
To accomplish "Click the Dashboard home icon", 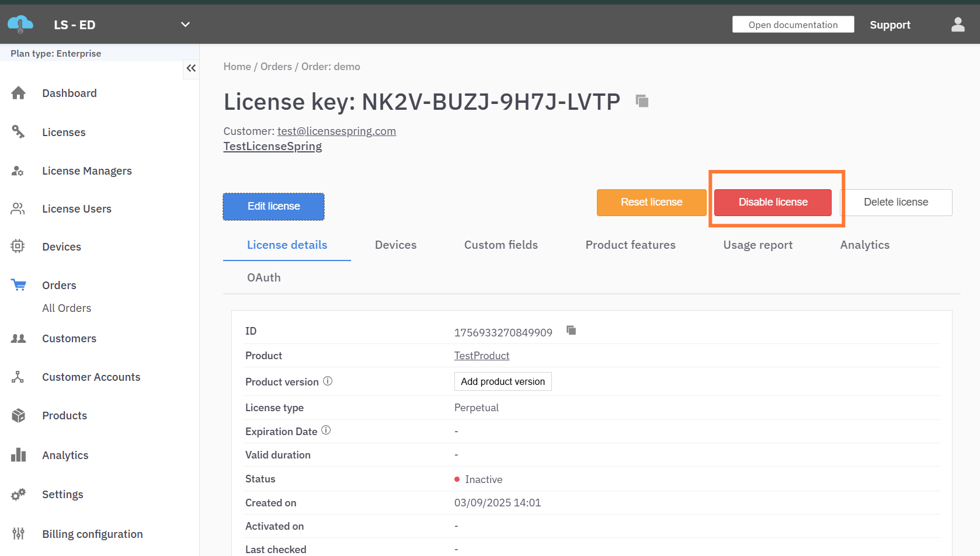I will coord(19,93).
